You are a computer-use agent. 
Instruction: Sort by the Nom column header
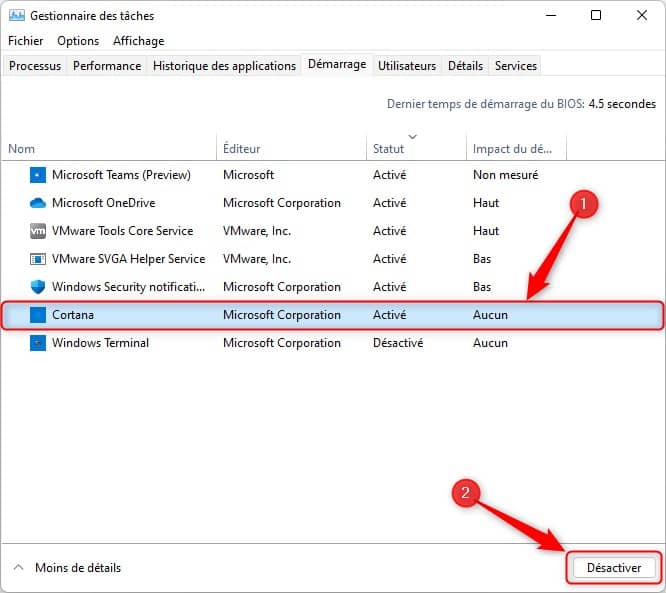pyautogui.click(x=109, y=149)
